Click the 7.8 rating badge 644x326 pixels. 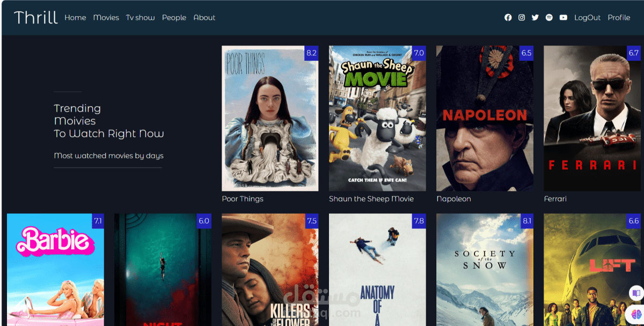(x=419, y=221)
